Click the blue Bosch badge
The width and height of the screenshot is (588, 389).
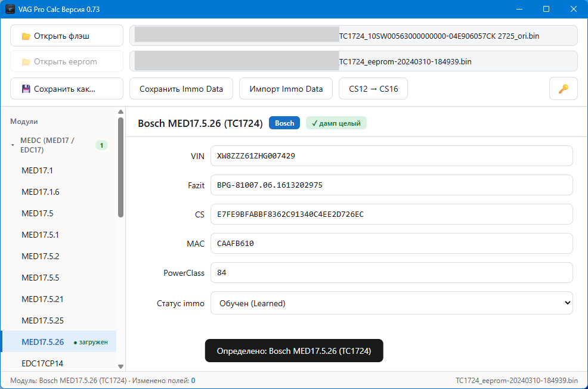pos(284,123)
